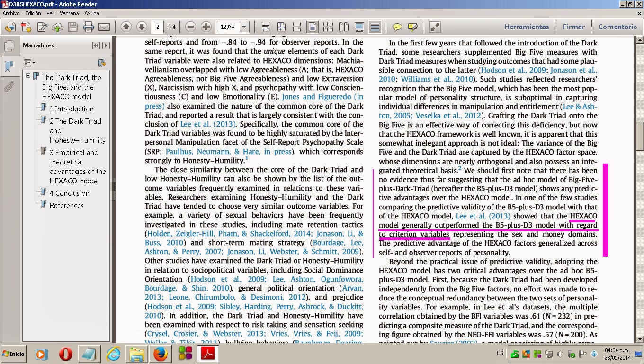Screen dimensions: 644x364
Task: Toggle two page view icon
Action: tap(343, 27)
